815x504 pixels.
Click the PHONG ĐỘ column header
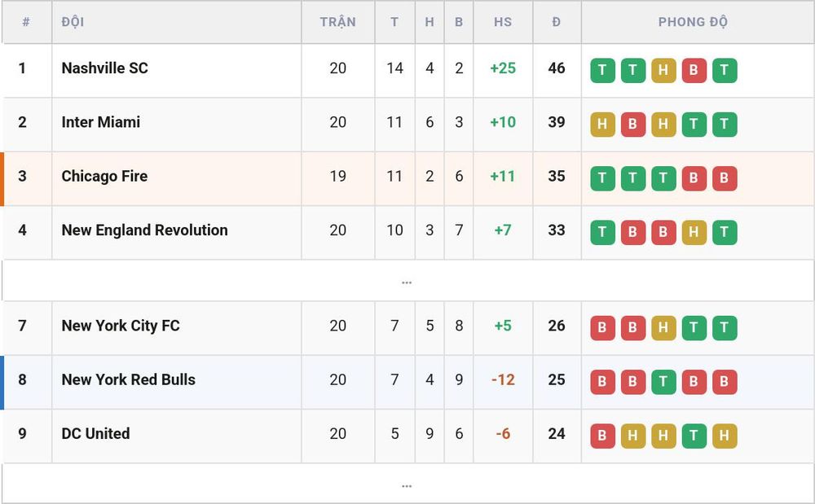pos(693,22)
